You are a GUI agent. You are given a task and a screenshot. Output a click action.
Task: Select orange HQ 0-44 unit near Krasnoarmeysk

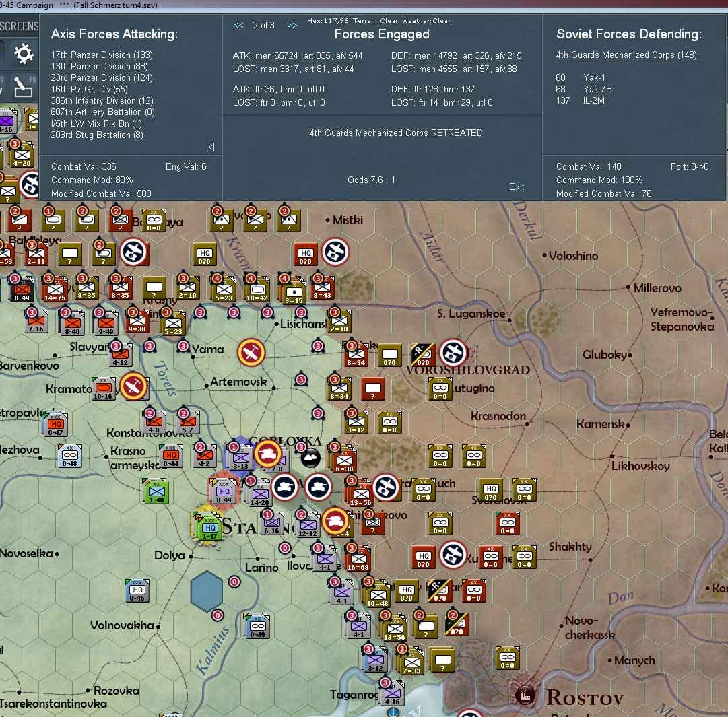pyautogui.click(x=171, y=456)
